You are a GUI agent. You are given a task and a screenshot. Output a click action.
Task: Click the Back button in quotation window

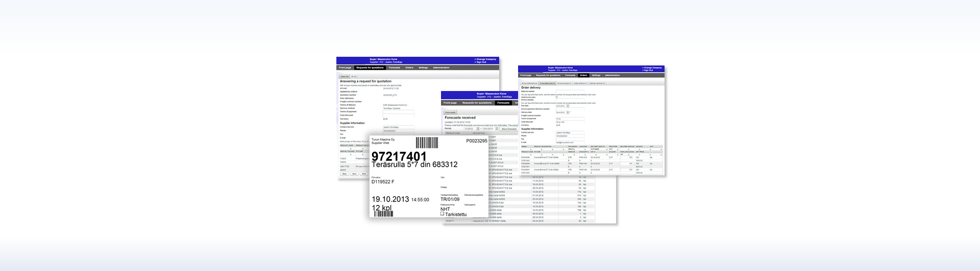coord(344,174)
